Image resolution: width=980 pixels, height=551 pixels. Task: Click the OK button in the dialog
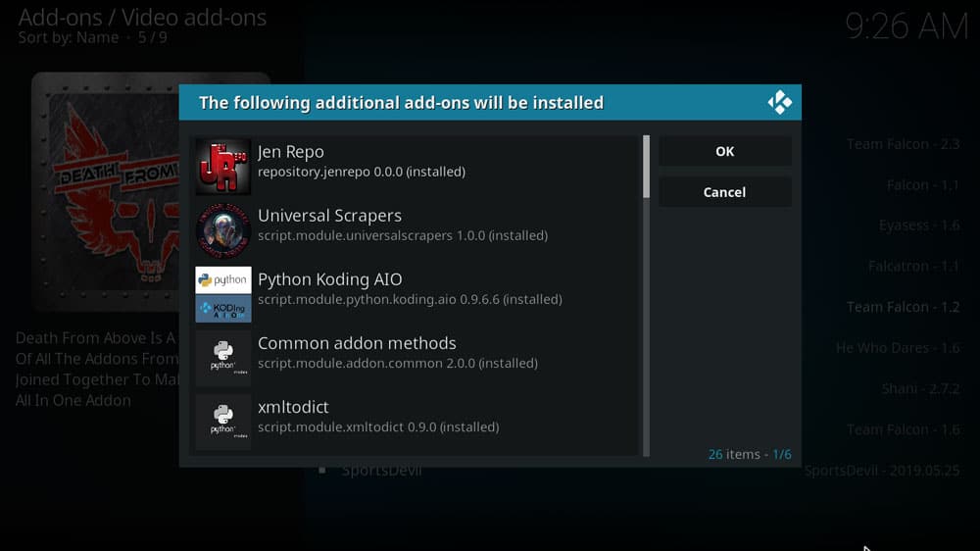pos(724,151)
